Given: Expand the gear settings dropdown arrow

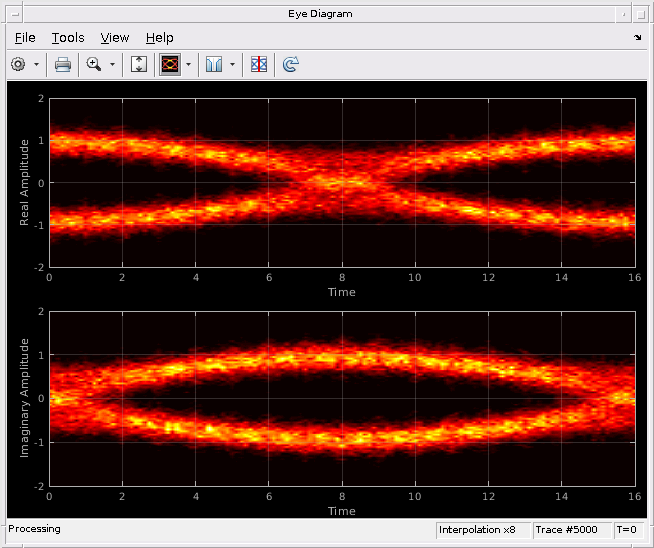Looking at the screenshot, I should (x=36, y=64).
